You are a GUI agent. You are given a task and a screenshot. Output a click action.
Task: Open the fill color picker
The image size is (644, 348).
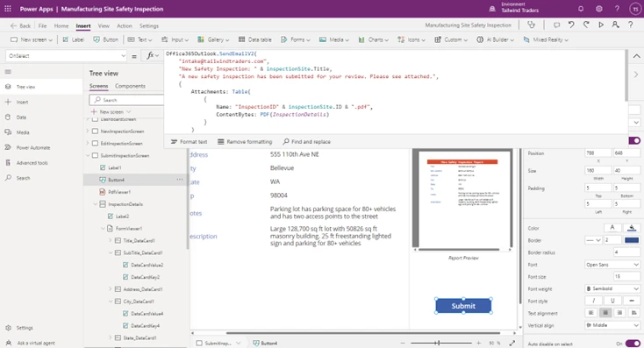pos(632,228)
